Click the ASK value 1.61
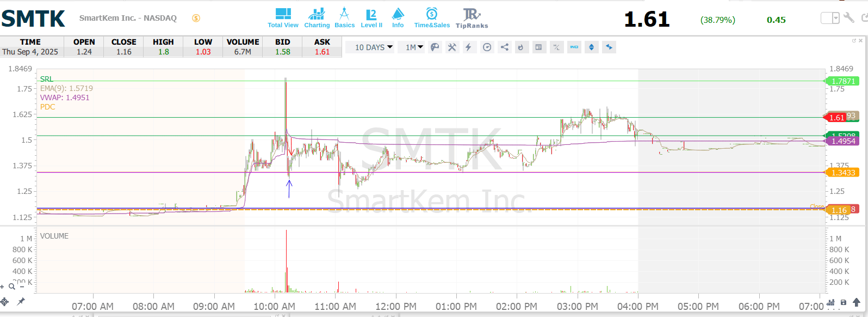868x317 pixels. click(x=323, y=52)
